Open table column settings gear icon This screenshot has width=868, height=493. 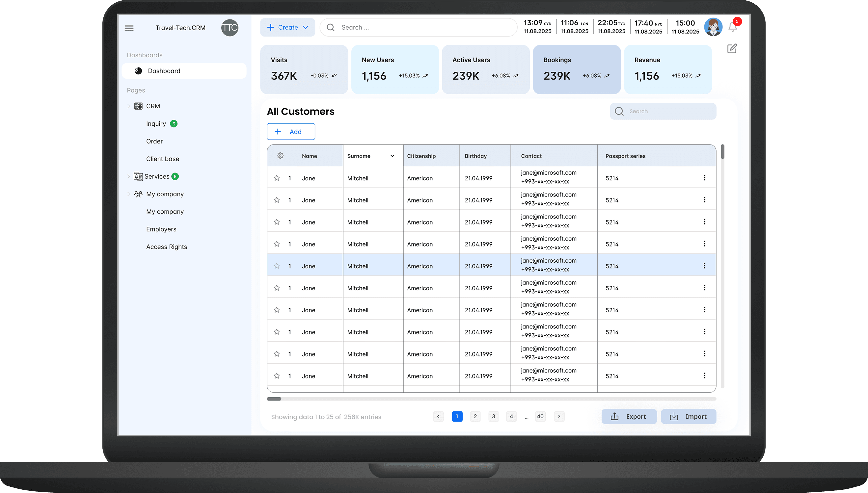(280, 156)
